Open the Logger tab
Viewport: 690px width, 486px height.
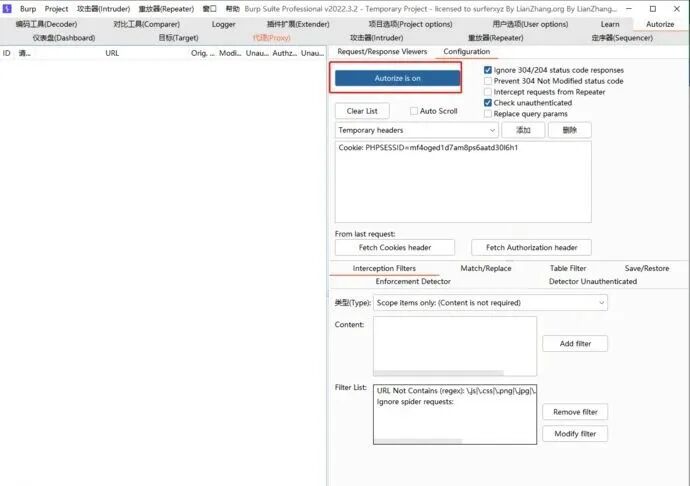[224, 24]
